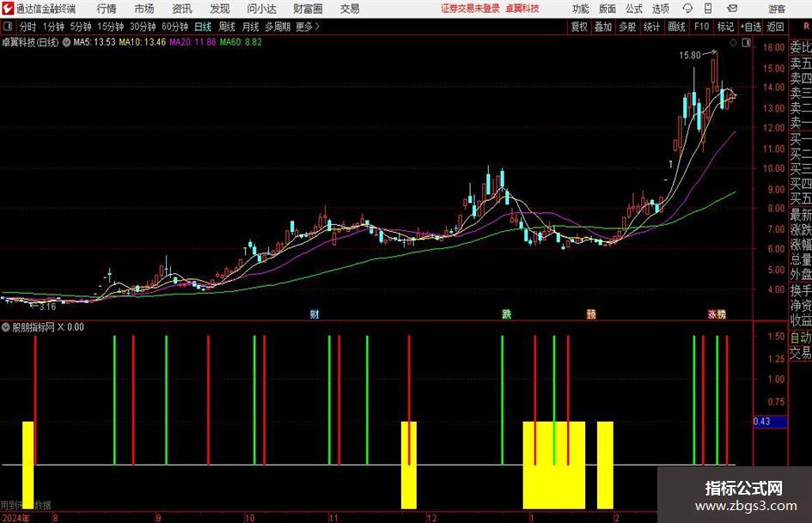The height and width of the screenshot is (523, 812).
Task: Open the 问小达 menu
Action: tap(261, 9)
